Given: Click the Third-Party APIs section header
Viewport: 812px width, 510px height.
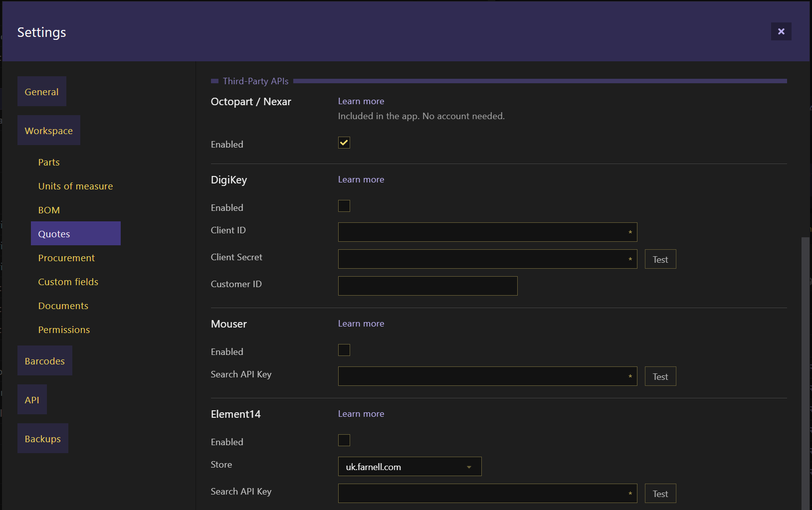Looking at the screenshot, I should tap(255, 81).
